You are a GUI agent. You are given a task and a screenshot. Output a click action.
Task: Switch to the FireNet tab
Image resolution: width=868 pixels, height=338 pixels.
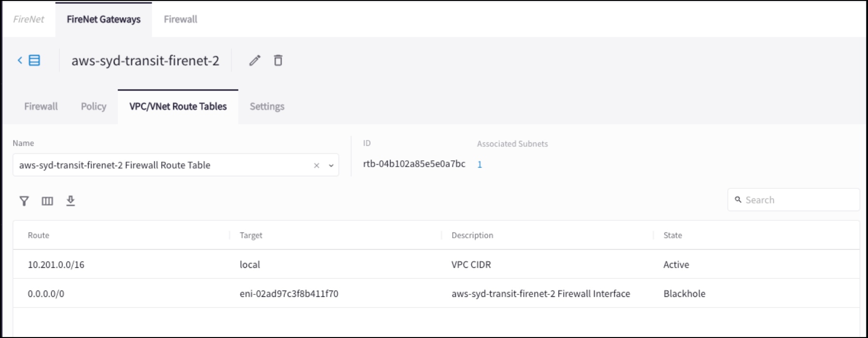point(29,19)
